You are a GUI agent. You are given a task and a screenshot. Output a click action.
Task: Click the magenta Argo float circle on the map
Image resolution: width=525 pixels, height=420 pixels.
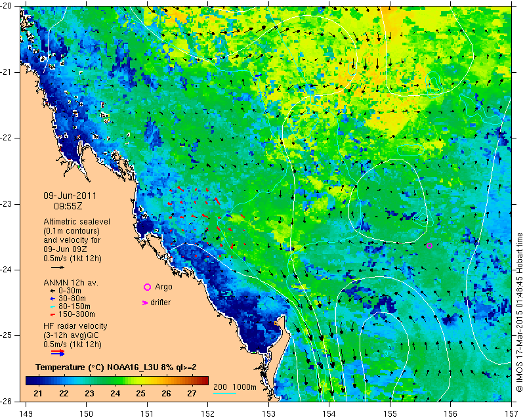tap(430, 246)
